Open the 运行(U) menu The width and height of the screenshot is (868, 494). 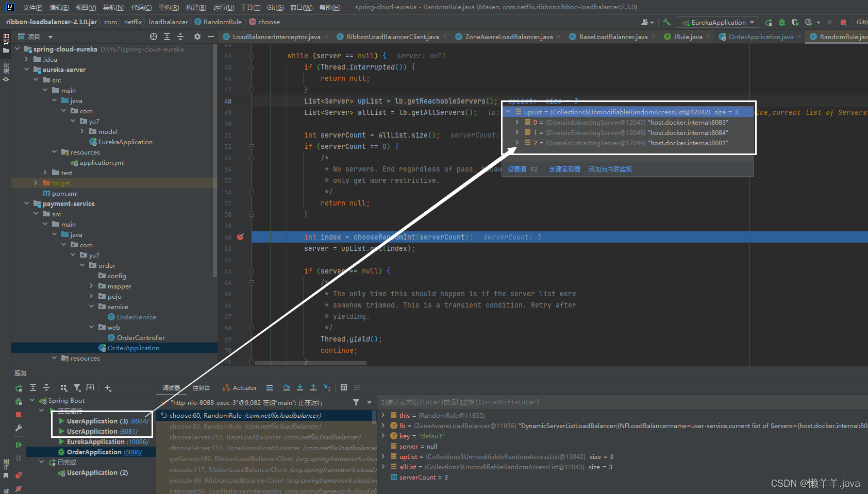[224, 7]
